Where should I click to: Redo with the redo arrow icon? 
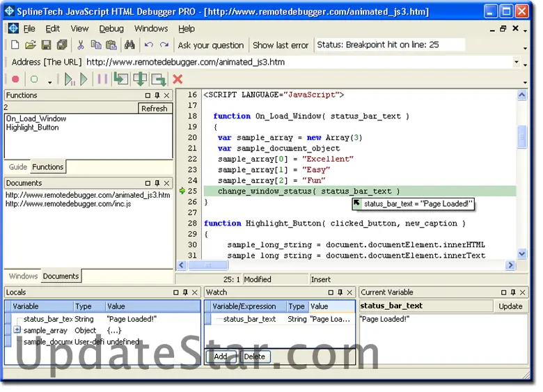[164, 45]
